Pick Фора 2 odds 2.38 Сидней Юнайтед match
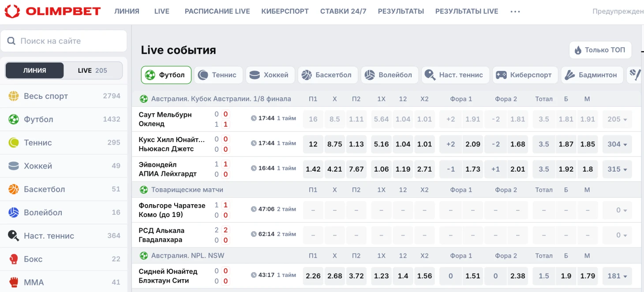 [517, 276]
